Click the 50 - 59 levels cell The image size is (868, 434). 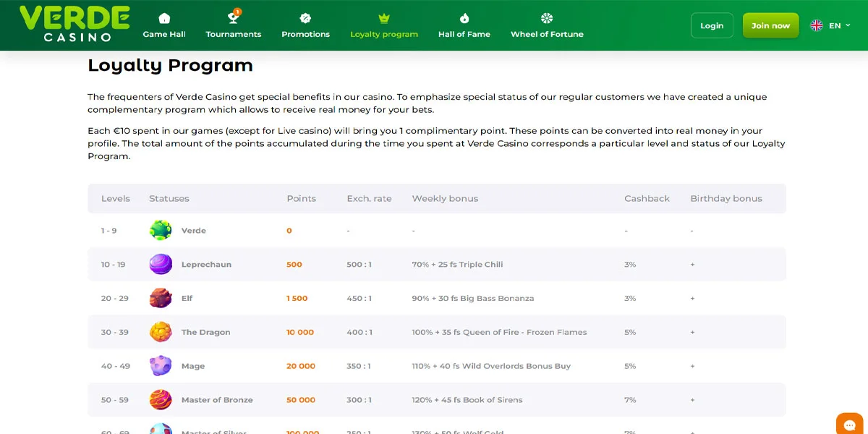(115, 399)
